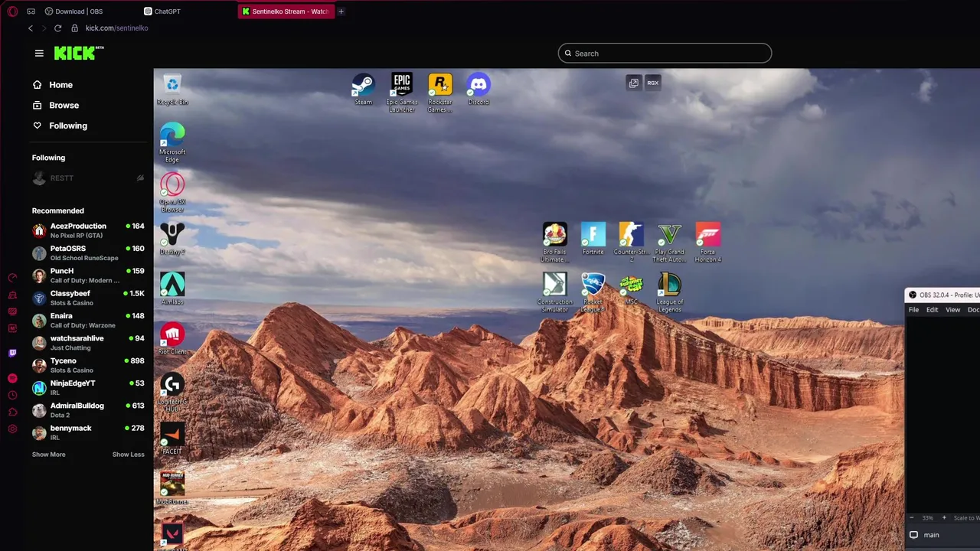
Task: Open the Bro Falls Ultimate shortcut
Action: coord(555,243)
